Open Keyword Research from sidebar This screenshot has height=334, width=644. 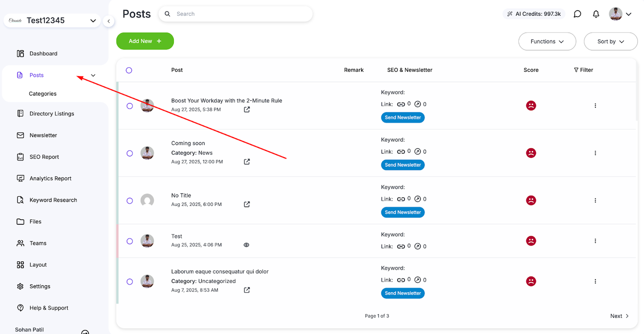click(53, 200)
